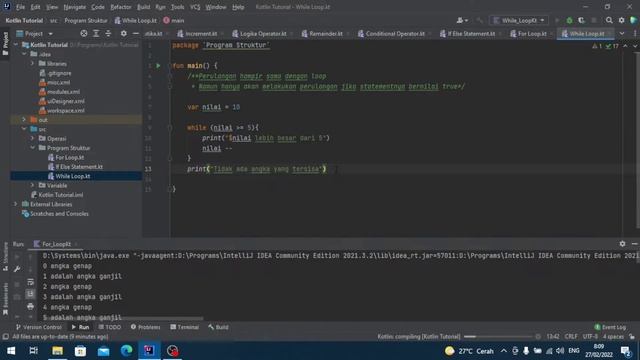Viewport: 640px width, 360px height.
Task: Click IntelliJ IDEA icon in taskbar
Action: 149,351
